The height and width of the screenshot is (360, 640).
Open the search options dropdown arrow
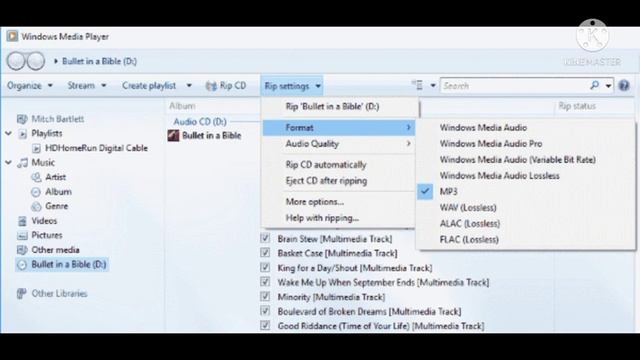tap(608, 86)
